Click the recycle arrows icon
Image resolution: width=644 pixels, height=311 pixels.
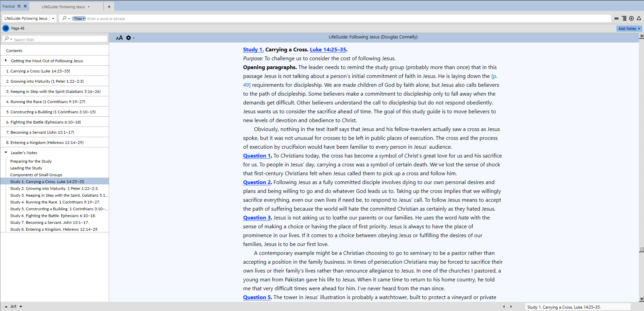tap(639, 18)
